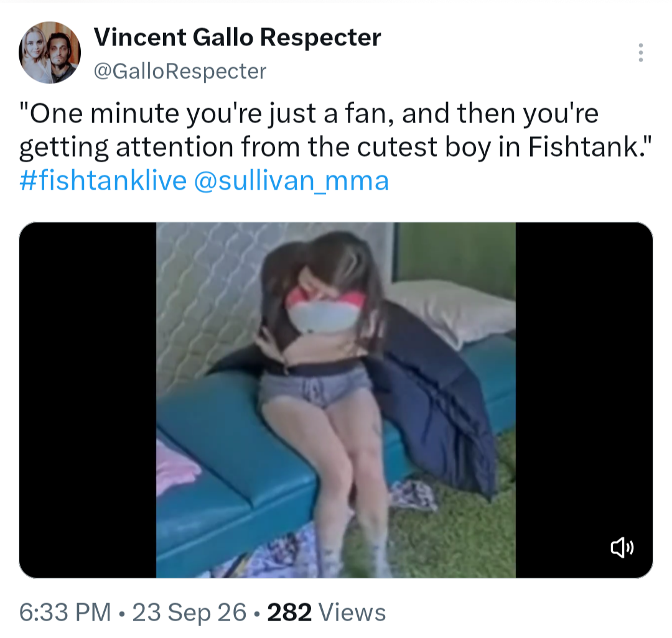Viewport: 672px width, 638px height.
Task: Open the three-dot more options menu
Action: [640, 52]
